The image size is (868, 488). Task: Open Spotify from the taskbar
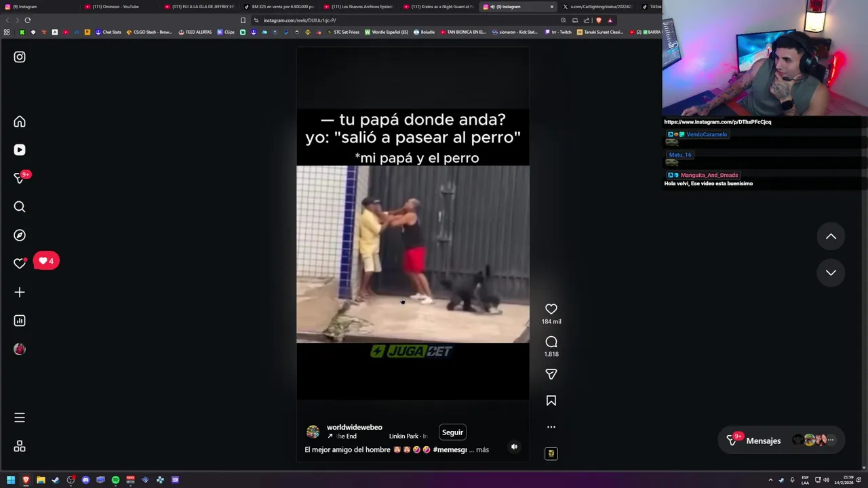115,480
